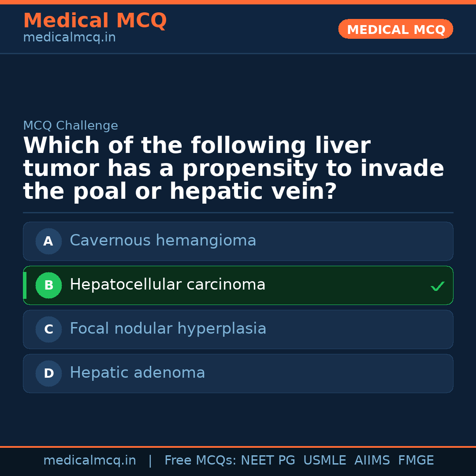Choose the Hepatocellular carcinoma option

pos(167,285)
